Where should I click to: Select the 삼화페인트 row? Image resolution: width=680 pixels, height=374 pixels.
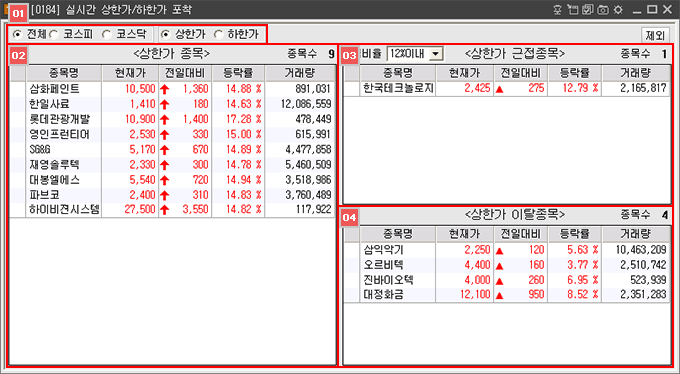point(172,89)
